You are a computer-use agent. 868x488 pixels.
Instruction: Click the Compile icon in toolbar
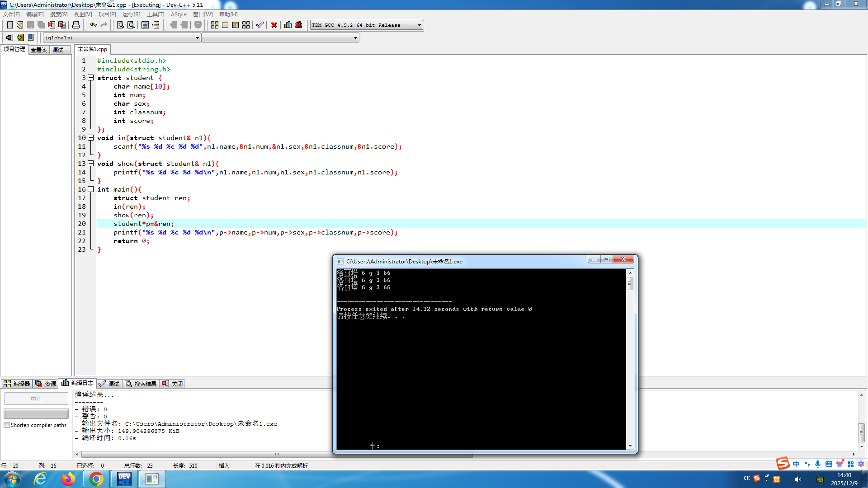coord(215,25)
